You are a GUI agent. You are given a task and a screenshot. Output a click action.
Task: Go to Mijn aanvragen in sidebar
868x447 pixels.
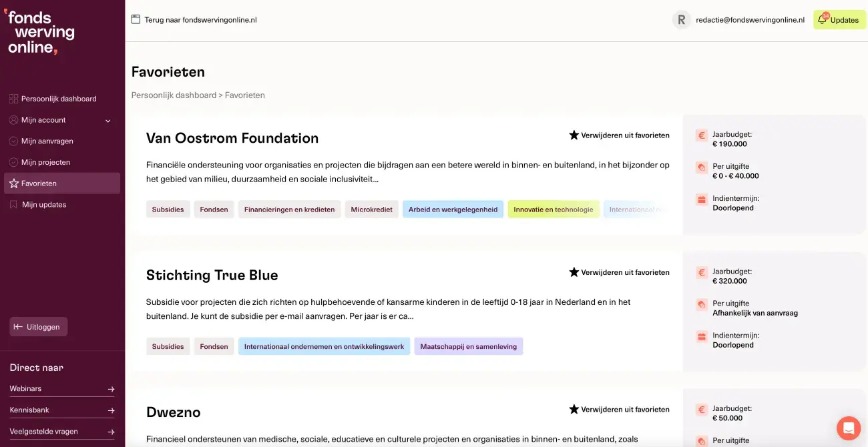pos(47,141)
